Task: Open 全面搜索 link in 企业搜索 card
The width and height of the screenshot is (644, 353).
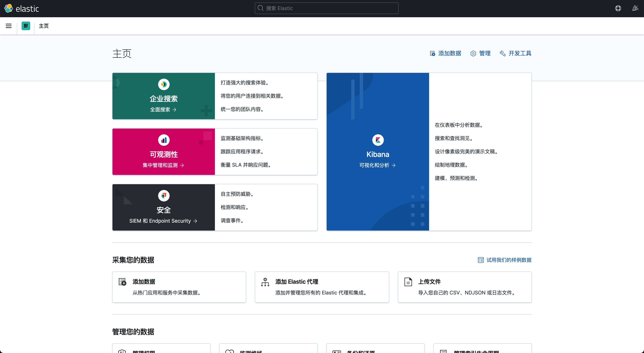Action: point(163,109)
